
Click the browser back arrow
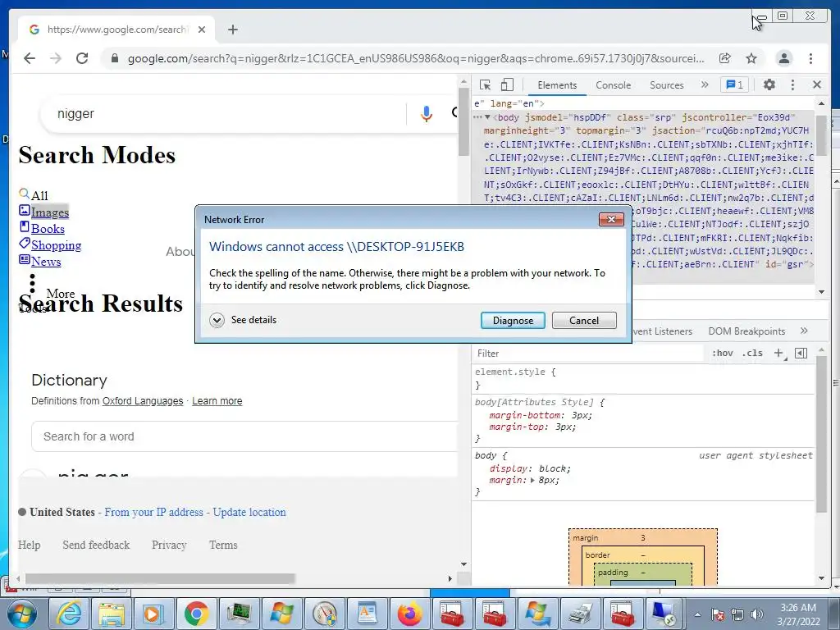[30, 58]
